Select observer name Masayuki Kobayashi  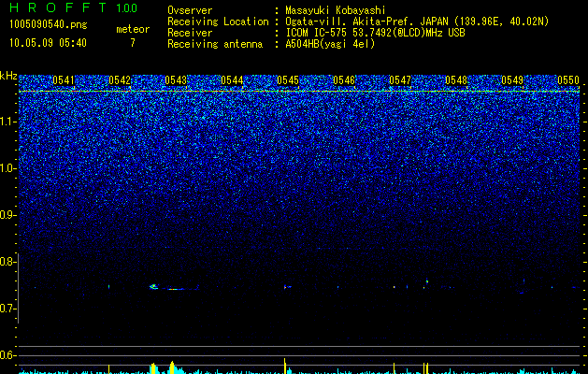(x=336, y=10)
